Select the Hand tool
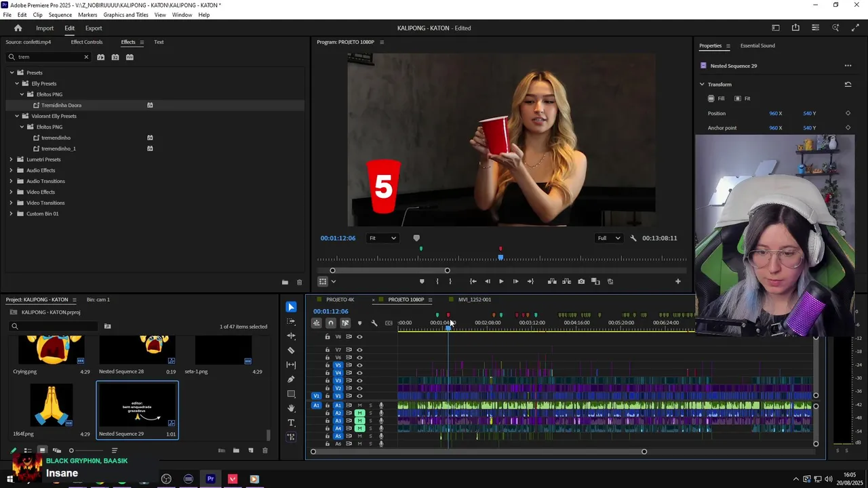Viewport: 868px width, 488px height. click(x=291, y=408)
